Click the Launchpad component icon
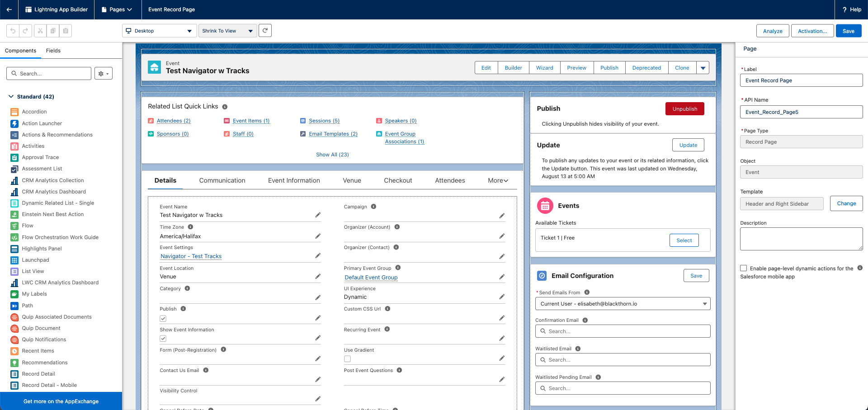The image size is (868, 410). pos(14,260)
